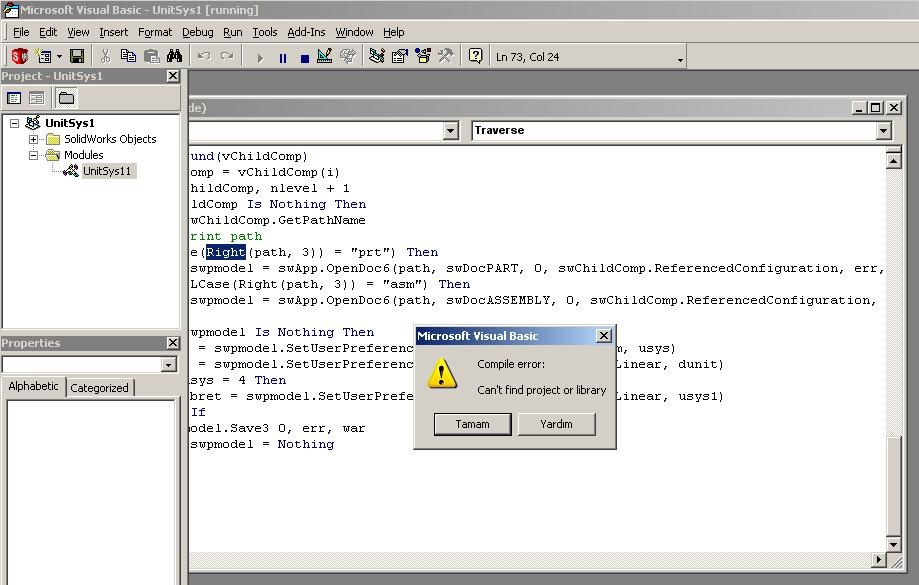
Task: Open the Project Explorer toolbar icon
Action: click(x=377, y=56)
